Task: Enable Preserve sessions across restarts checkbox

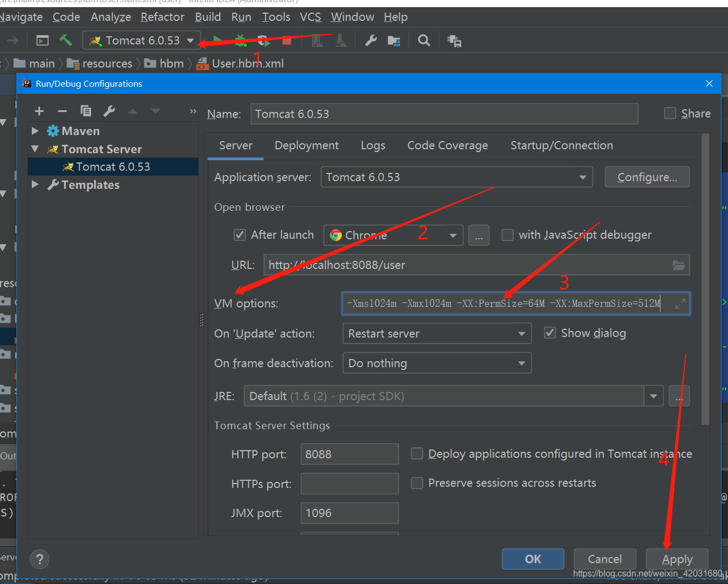Action: pyautogui.click(x=417, y=483)
